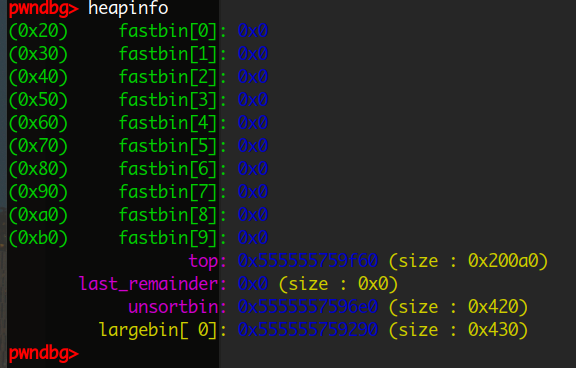This screenshot has width=576, height=368.
Task: Click the (0x70) size label
Action: pyautogui.click(x=39, y=146)
